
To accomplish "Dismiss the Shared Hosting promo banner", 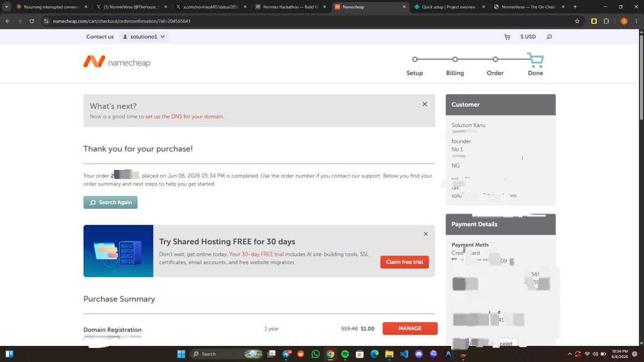I will tap(426, 234).
